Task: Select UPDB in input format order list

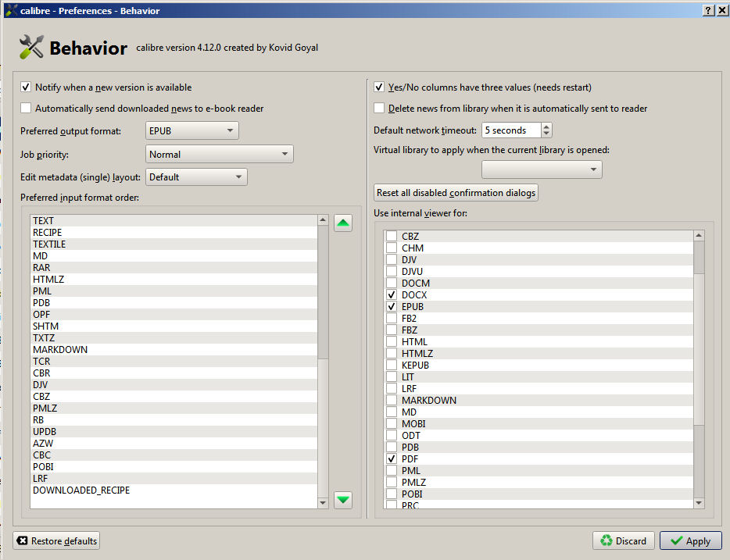Action: (174, 432)
